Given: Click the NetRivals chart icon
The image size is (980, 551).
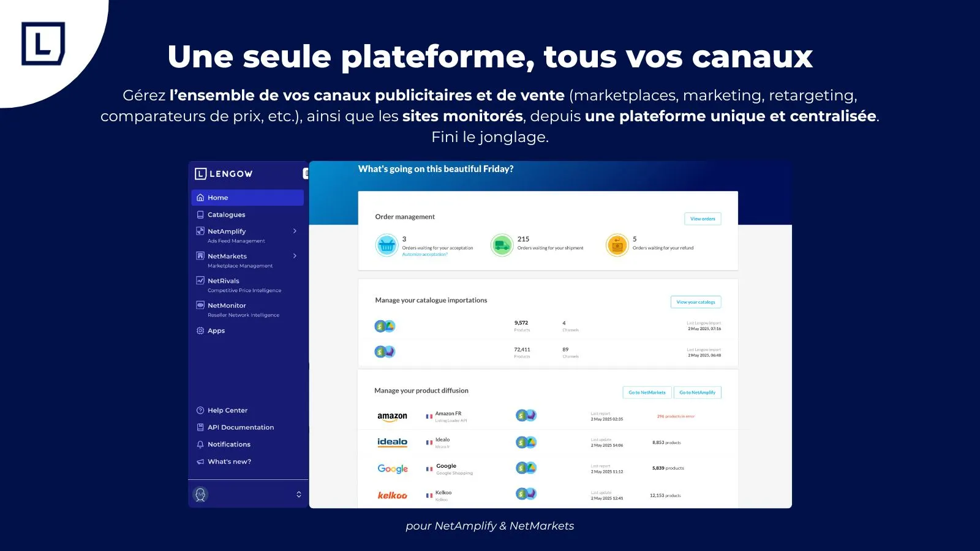Looking at the screenshot, I should 200,280.
